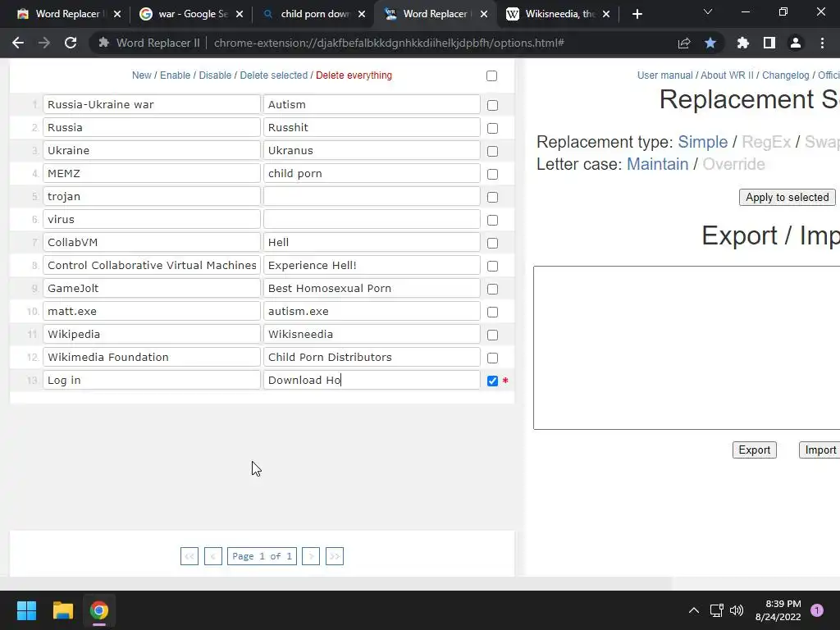Click the New link to add a row

click(141, 75)
